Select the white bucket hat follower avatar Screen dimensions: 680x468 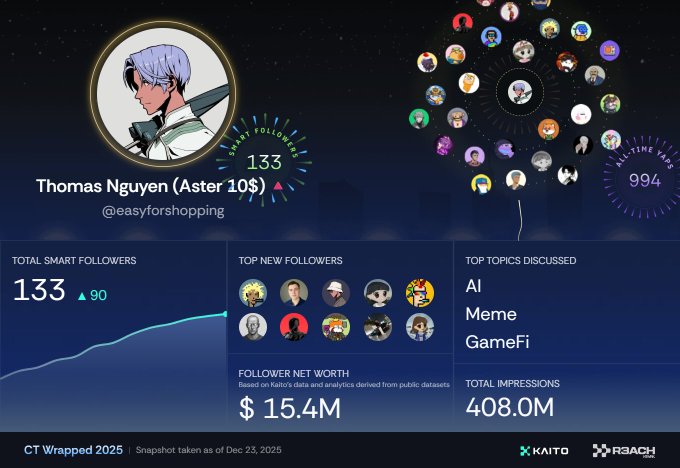(x=336, y=293)
